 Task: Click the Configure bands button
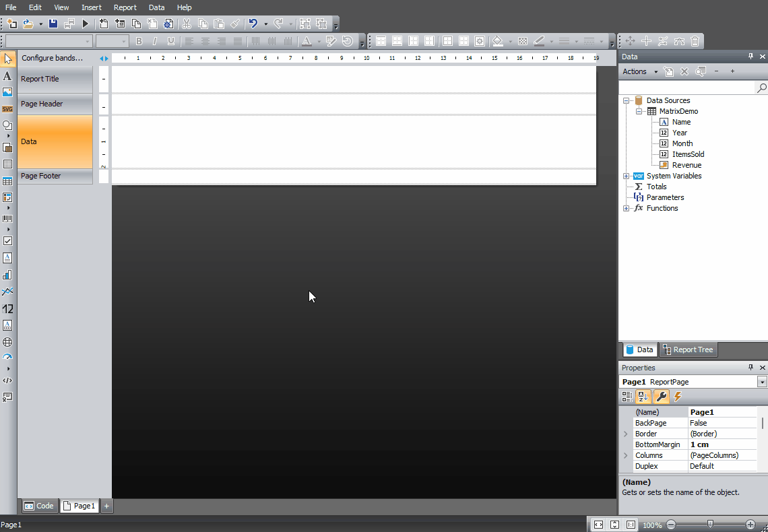pos(52,58)
